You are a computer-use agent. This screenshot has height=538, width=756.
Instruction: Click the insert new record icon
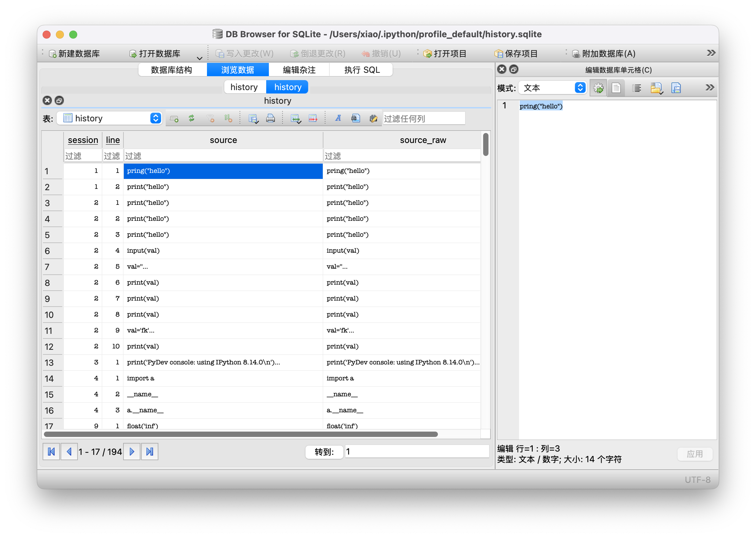coord(295,118)
